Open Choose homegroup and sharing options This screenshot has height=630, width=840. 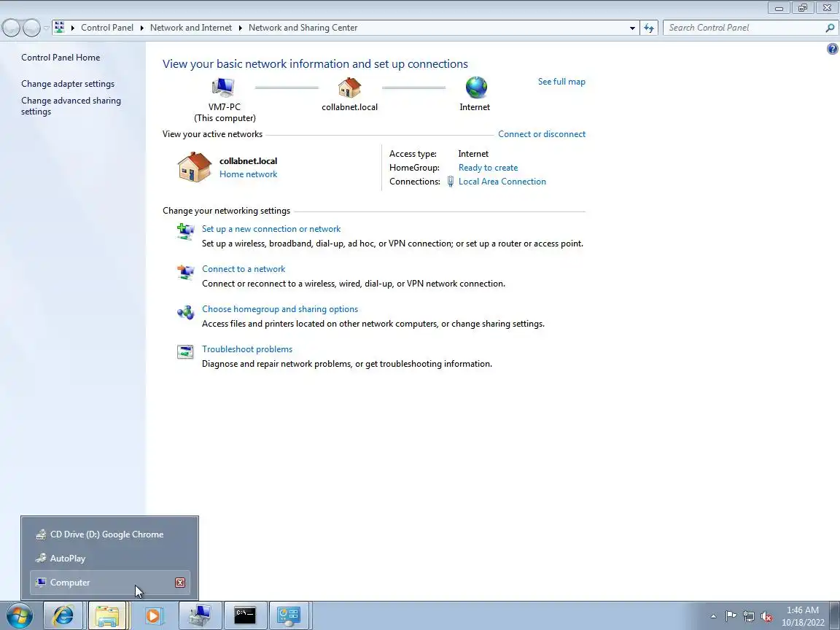point(280,309)
